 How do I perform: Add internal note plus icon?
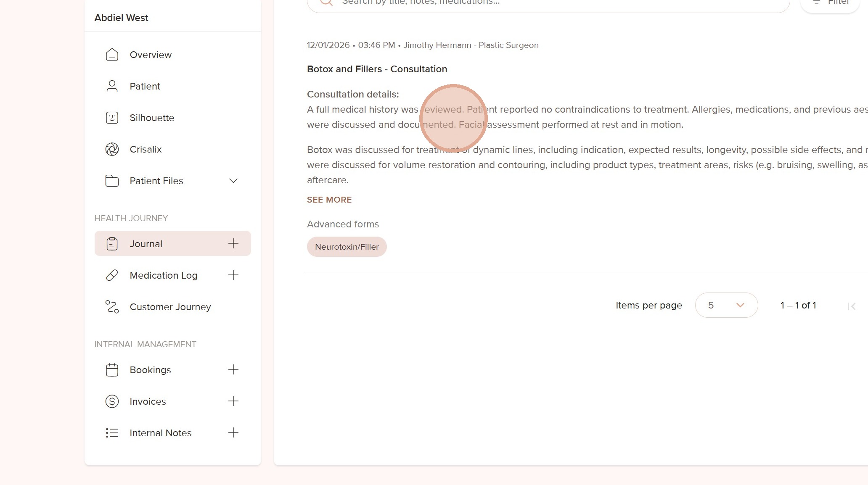click(x=233, y=433)
